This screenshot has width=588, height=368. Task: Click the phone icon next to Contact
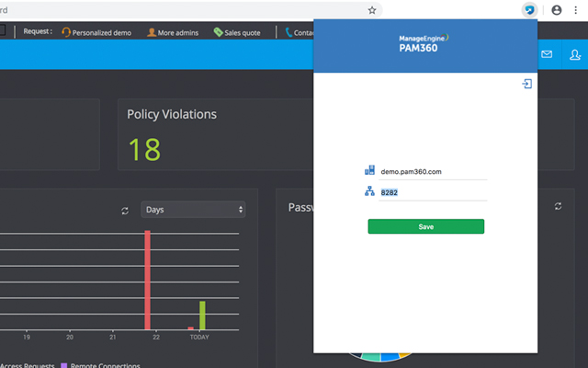(288, 32)
